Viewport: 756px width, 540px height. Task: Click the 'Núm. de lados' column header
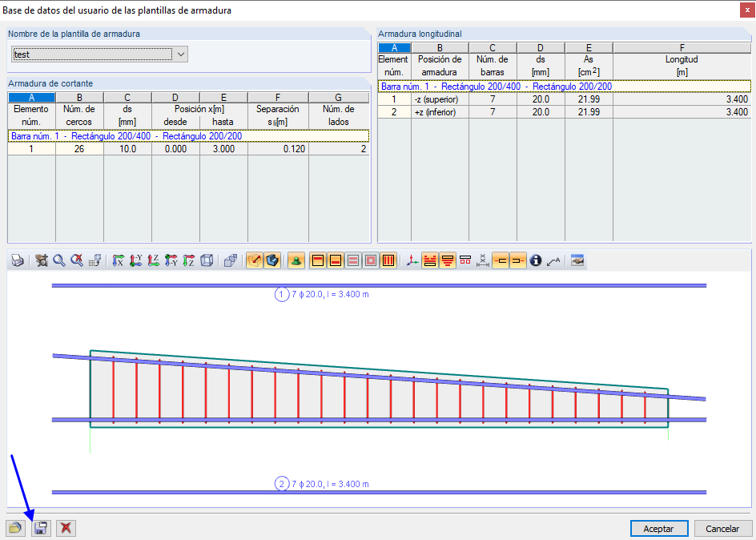pos(339,115)
